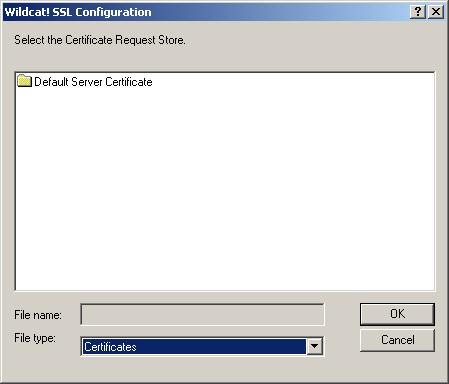Open the File type dropdown arrow

click(314, 346)
